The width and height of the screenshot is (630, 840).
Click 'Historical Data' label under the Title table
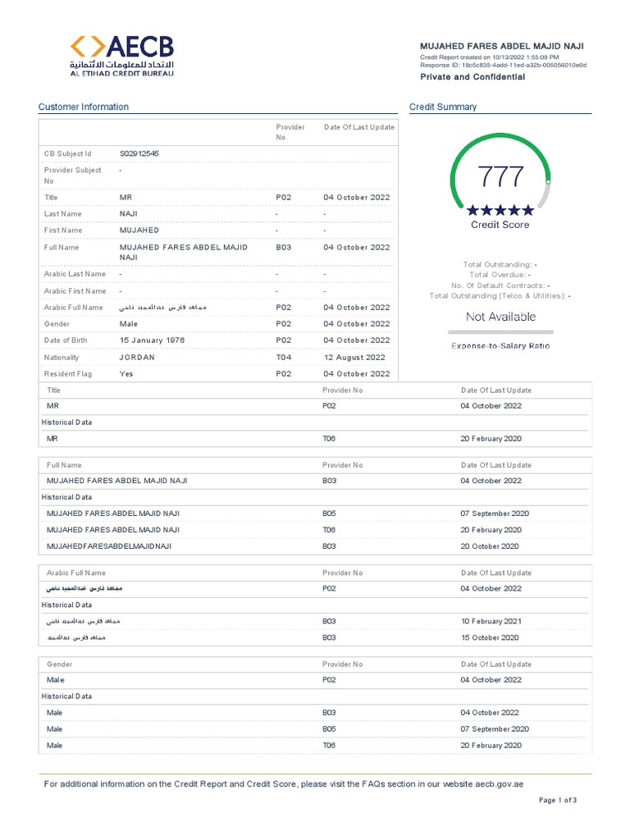[x=66, y=422]
